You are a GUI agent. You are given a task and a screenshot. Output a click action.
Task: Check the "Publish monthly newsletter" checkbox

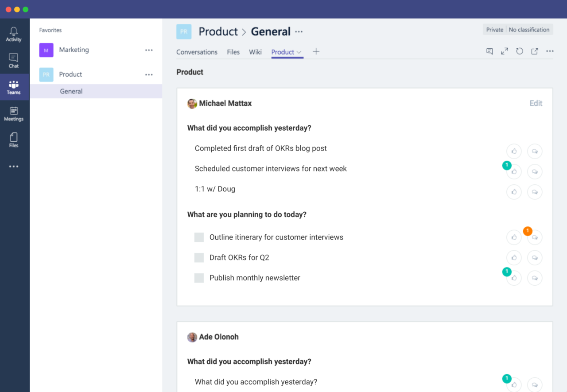pyautogui.click(x=199, y=278)
